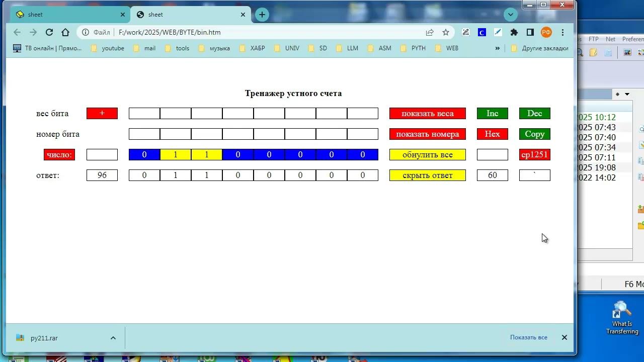Click the green Dec button
The image size is (644, 362).
(535, 114)
